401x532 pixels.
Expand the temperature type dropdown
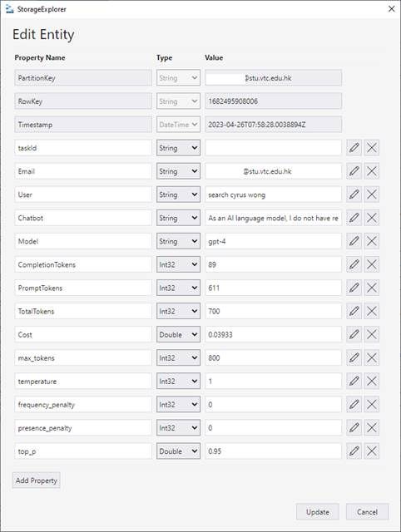pos(178,382)
